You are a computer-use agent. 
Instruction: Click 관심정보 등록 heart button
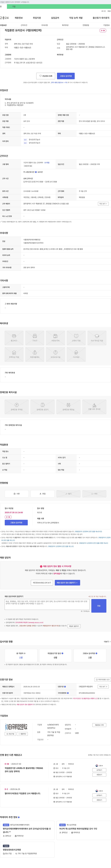(46, 76)
